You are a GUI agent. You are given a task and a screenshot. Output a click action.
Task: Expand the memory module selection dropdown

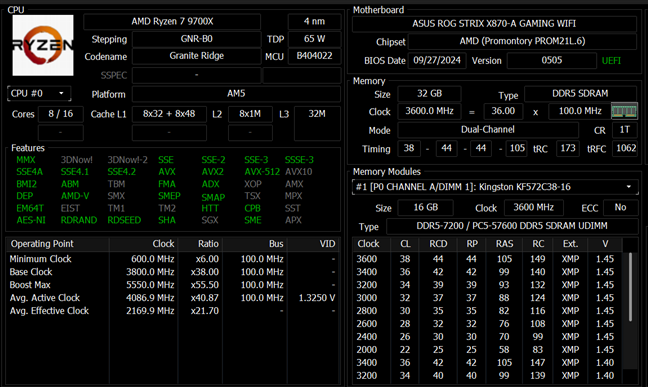495,187
